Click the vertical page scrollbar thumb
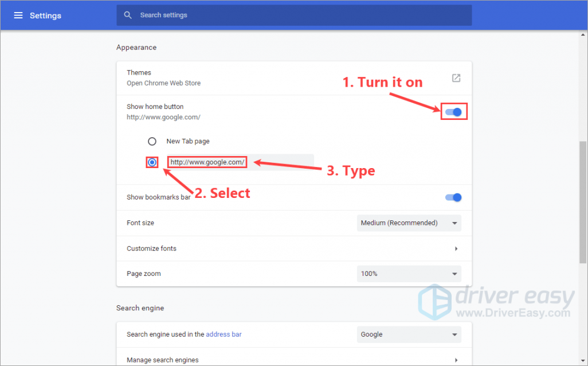 pyautogui.click(x=583, y=201)
